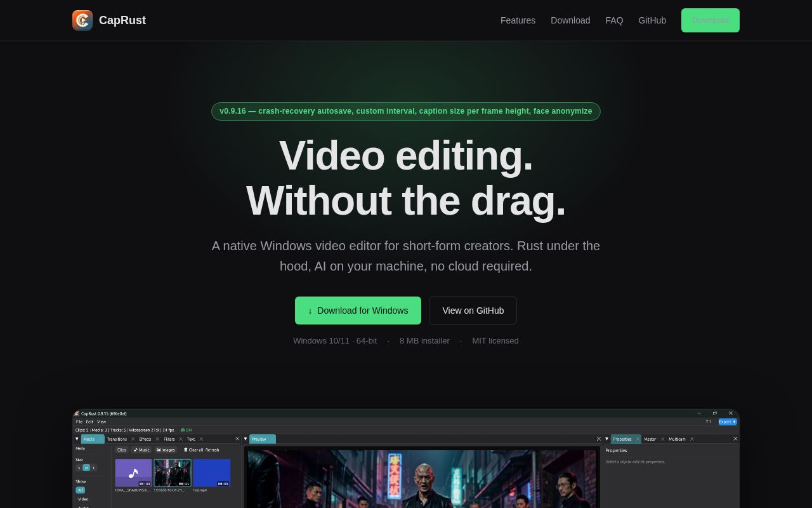Click the '8 MB installer' text
Screen dimensions: 812x508
coord(424,341)
